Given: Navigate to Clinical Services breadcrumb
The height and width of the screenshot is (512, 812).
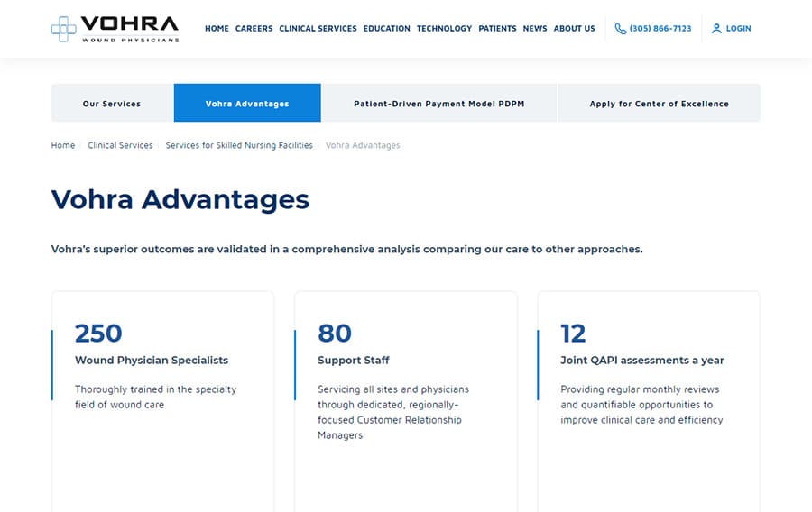Looking at the screenshot, I should [120, 145].
